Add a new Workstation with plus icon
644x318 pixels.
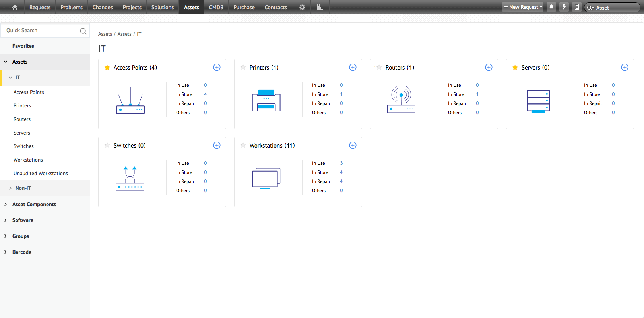pos(353,145)
